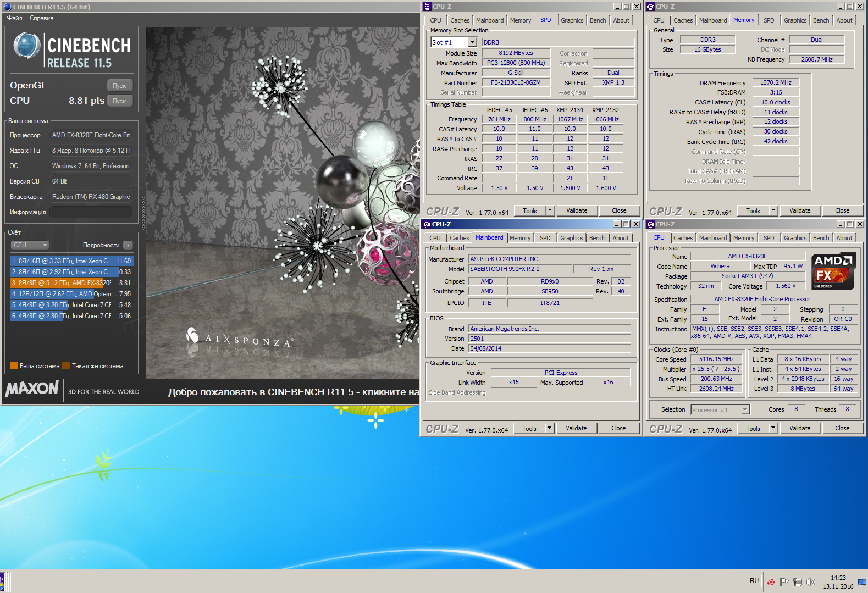Open Tools dropdown arrow in SPD CPU-Z window

click(x=550, y=210)
